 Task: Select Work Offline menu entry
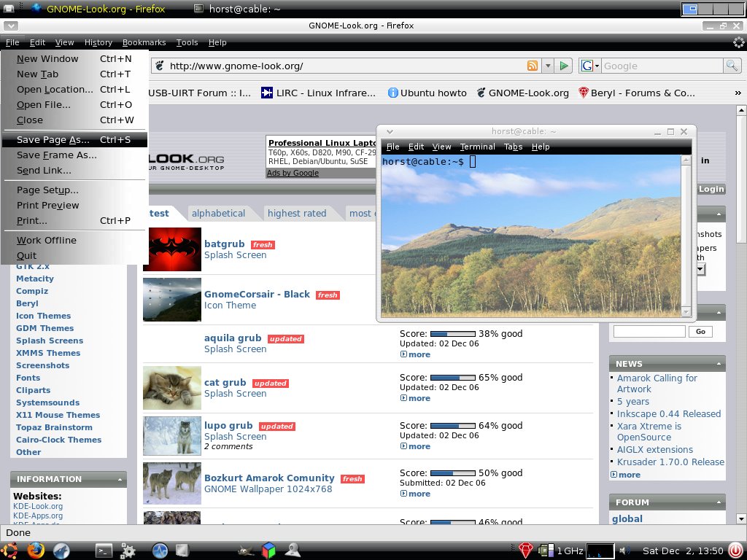pyautogui.click(x=74, y=240)
